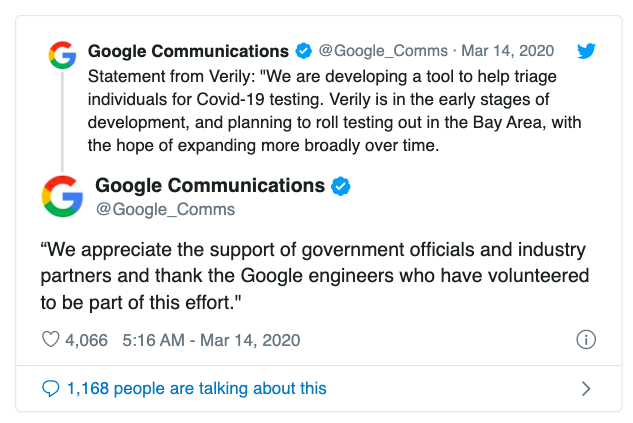The image size is (633, 423).
Task: Click the chevron arrow at bottom right
Action: (x=587, y=389)
